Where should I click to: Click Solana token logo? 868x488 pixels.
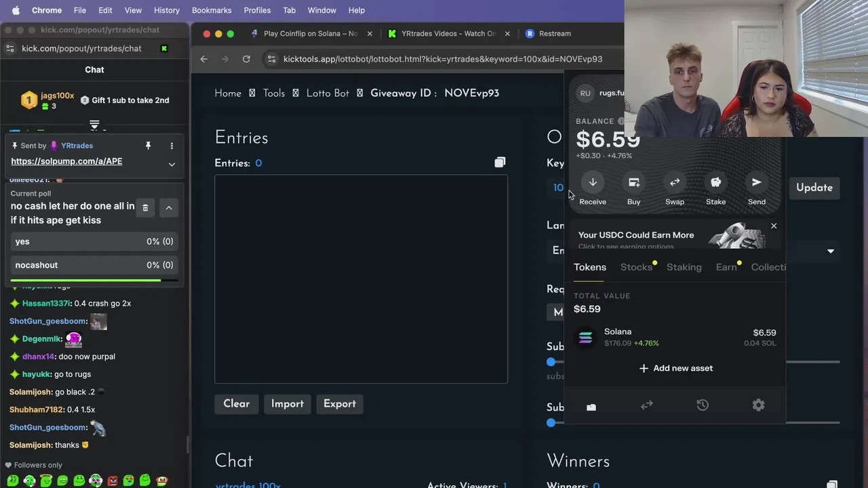(x=585, y=338)
